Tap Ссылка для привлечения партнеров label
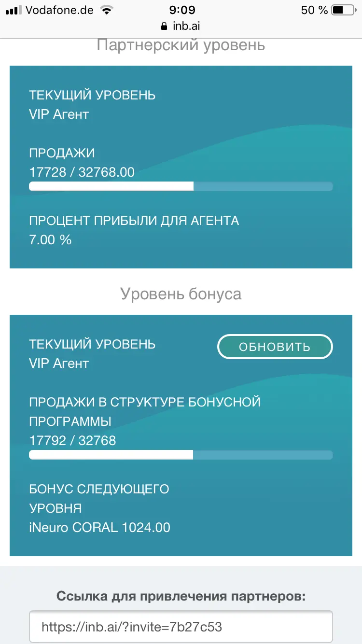This screenshot has height=644, width=362. (181, 596)
